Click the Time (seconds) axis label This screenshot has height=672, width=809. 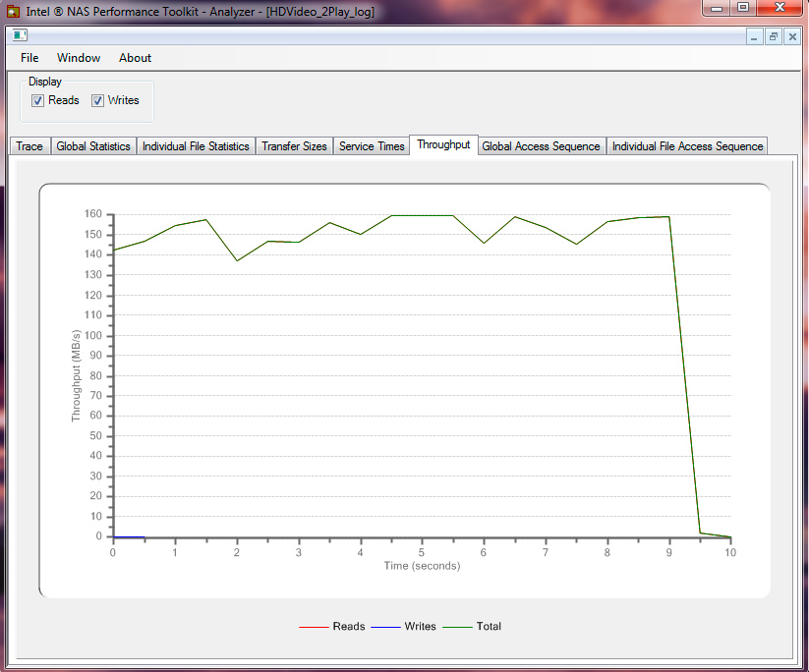[422, 566]
